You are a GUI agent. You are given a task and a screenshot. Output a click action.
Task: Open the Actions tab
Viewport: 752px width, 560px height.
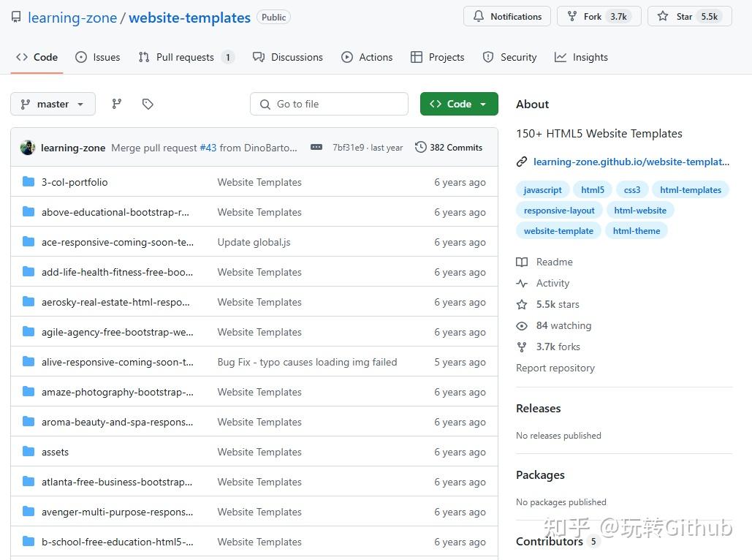[x=367, y=57]
